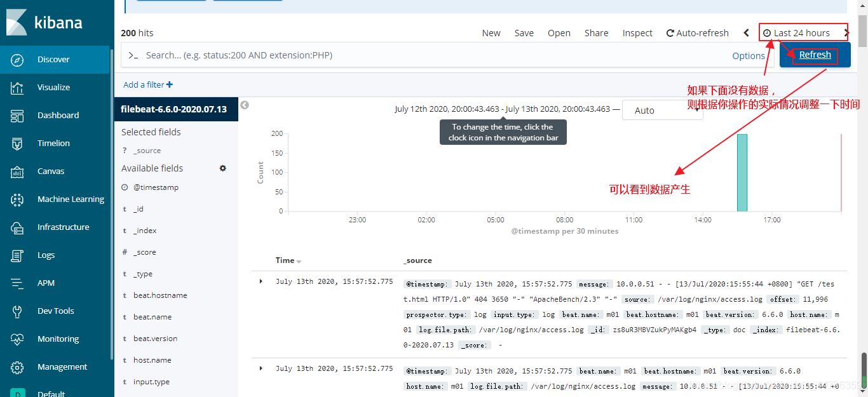
Task: Click the _score field
Action: pyautogui.click(x=144, y=252)
